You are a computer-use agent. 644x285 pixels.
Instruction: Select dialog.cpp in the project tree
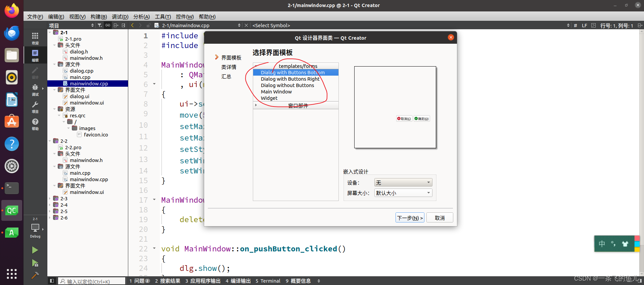click(x=82, y=71)
